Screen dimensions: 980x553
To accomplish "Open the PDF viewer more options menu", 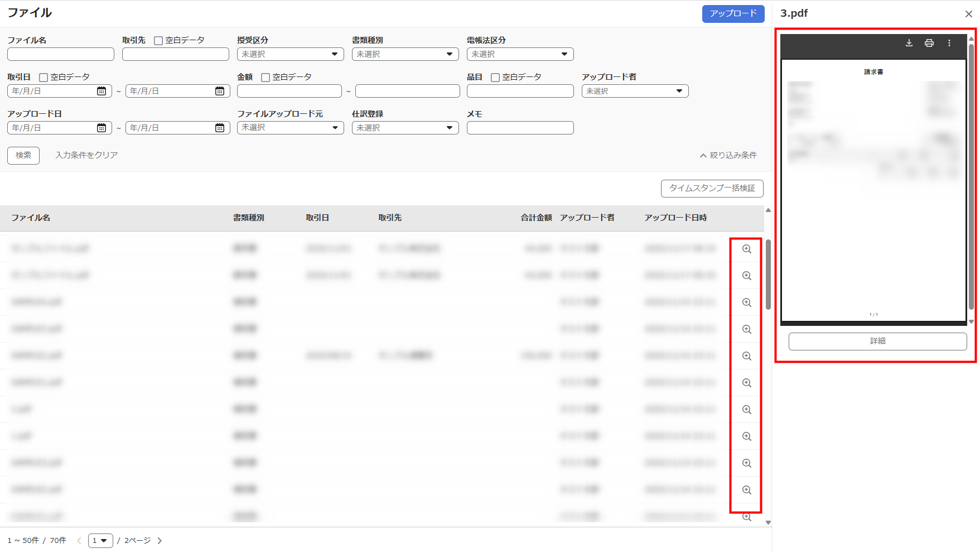I will click(x=949, y=43).
